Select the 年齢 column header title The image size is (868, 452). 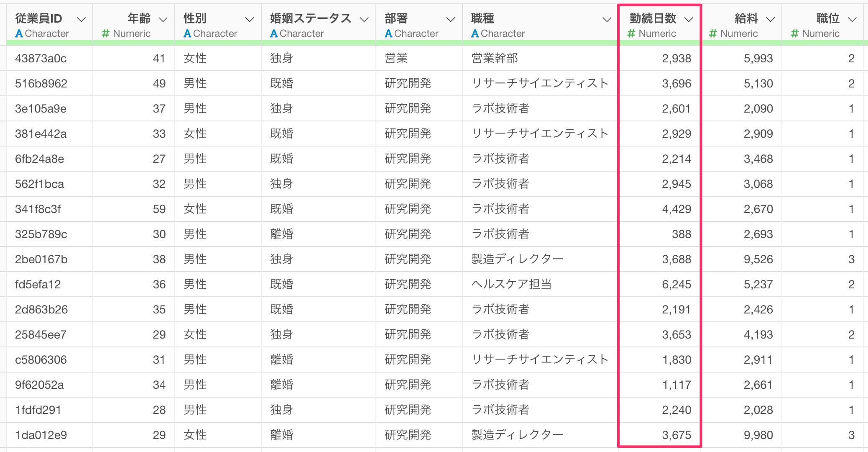click(x=139, y=18)
